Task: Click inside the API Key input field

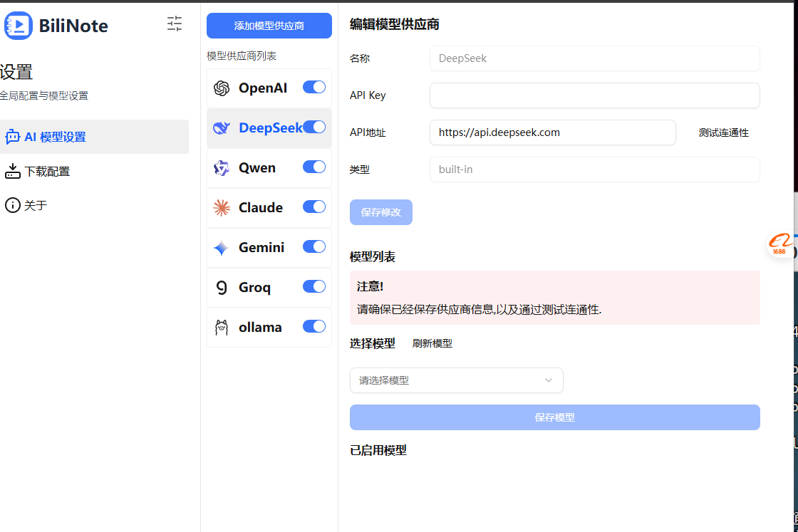Action: 595,95
